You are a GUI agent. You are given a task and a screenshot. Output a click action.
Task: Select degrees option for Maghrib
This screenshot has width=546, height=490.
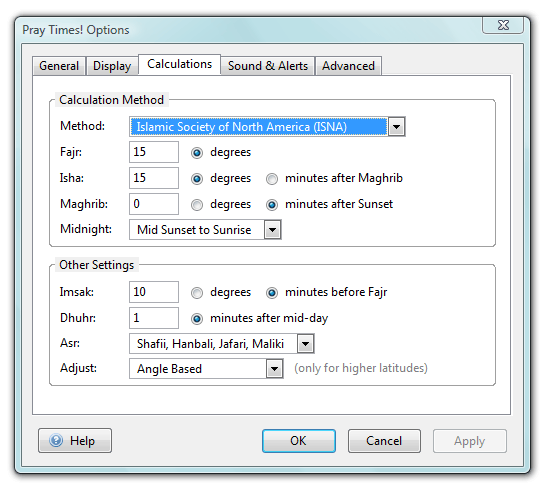pyautogui.click(x=197, y=205)
